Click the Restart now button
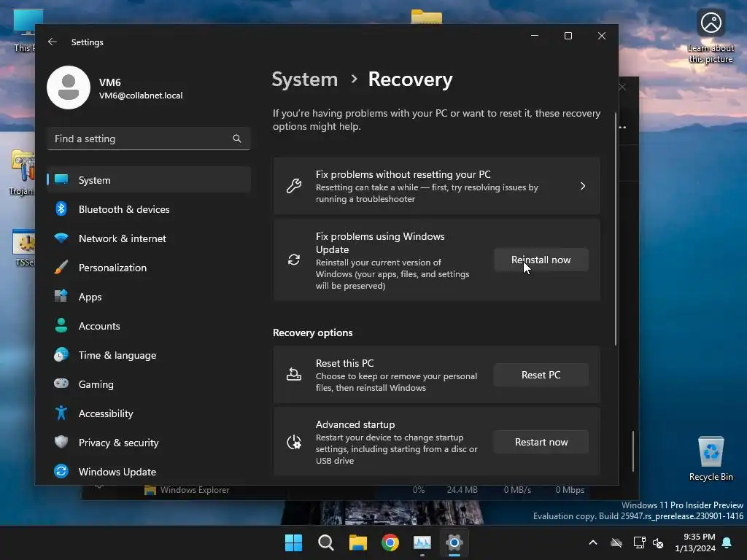 pyautogui.click(x=541, y=443)
